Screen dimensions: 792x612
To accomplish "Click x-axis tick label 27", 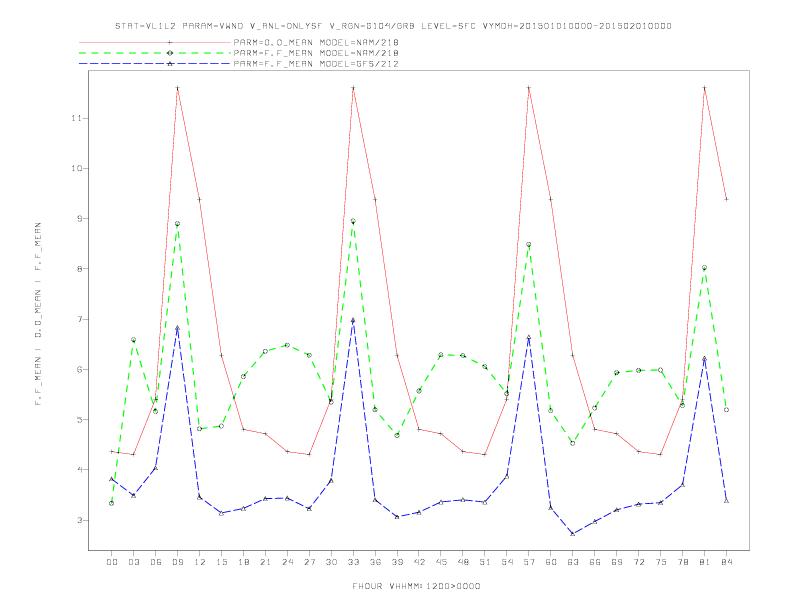I will (x=309, y=562).
